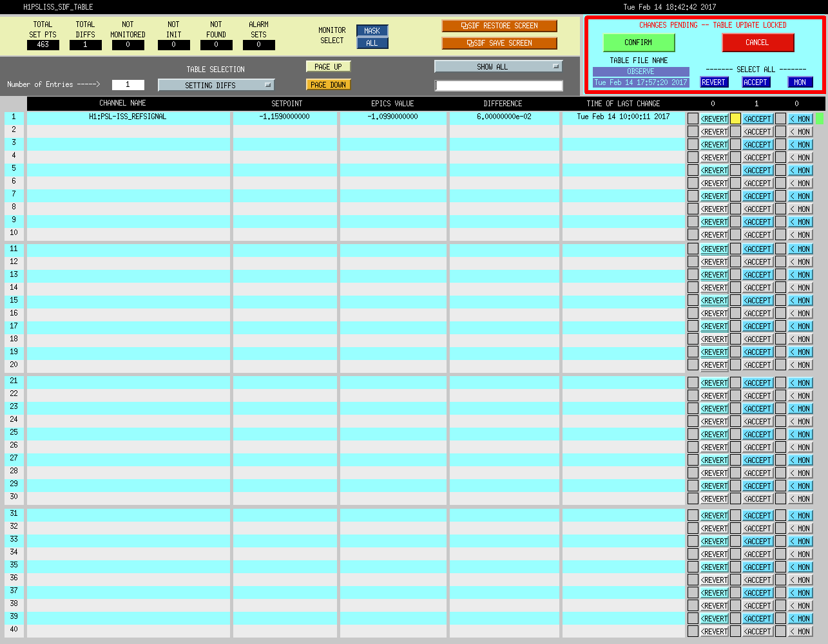Click the TIME OF LAST CHANGE header
828x644 pixels.
[x=623, y=104]
